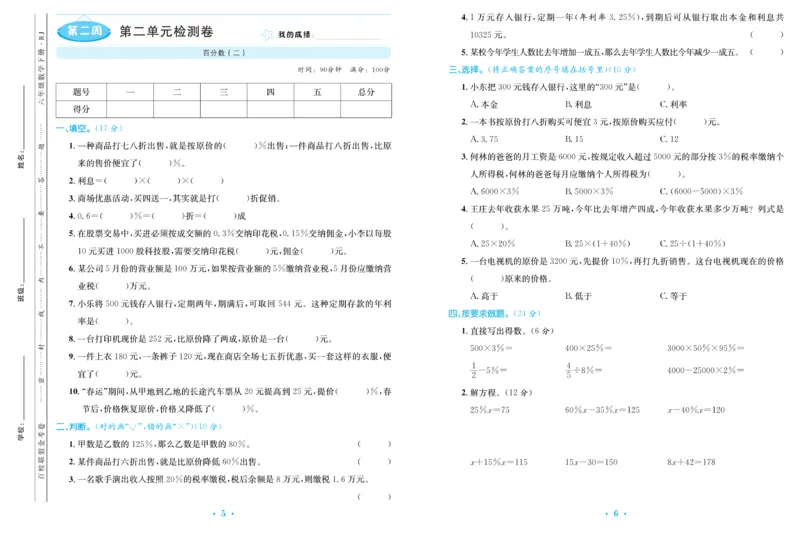Viewport: 800px width, 534px height.
Task: Click the 我的成绩 score label
Action: [x=294, y=35]
